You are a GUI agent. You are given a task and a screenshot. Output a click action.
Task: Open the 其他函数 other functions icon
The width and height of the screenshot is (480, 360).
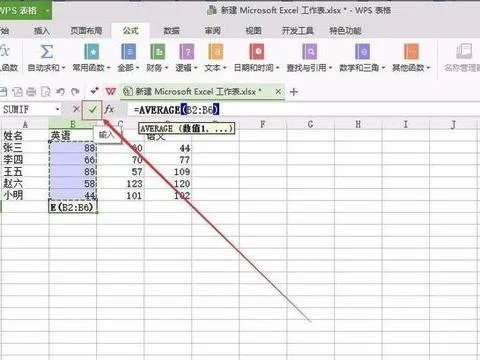[x=411, y=52]
